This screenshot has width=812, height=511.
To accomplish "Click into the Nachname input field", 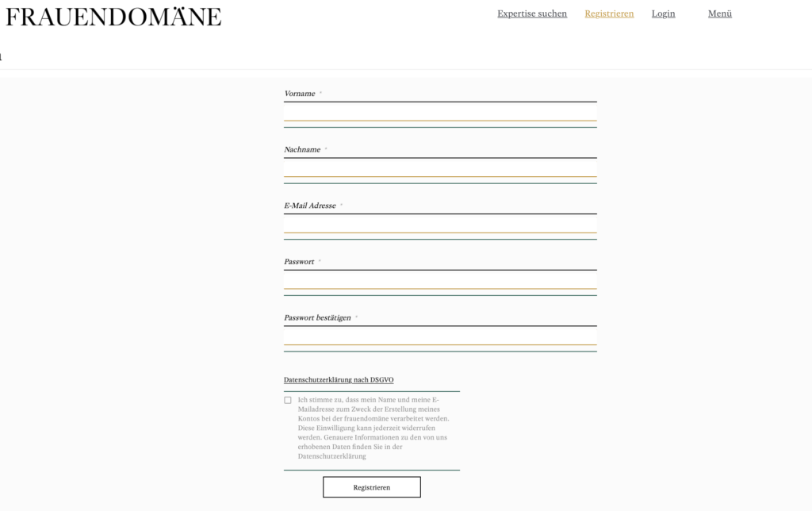I will [x=440, y=169].
